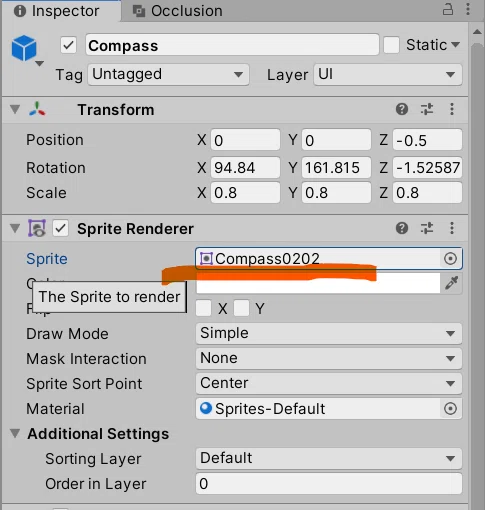485x510 pixels.
Task: Enable the Static checkbox
Action: click(391, 45)
